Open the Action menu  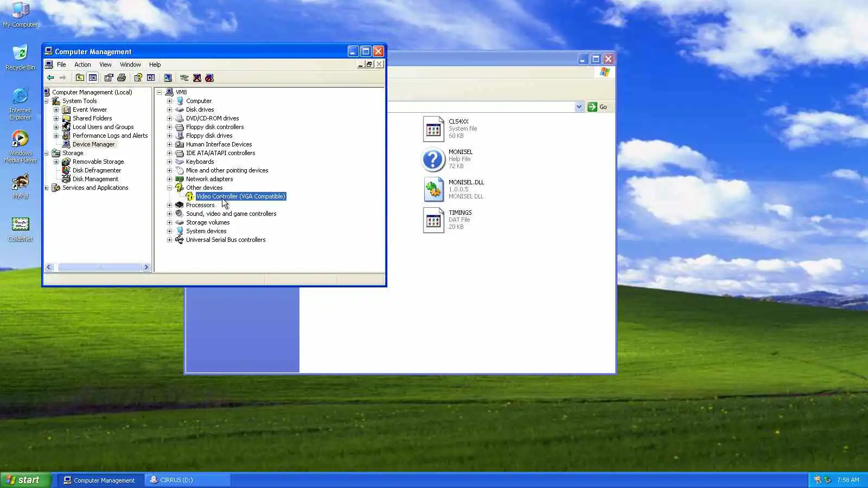pos(82,65)
